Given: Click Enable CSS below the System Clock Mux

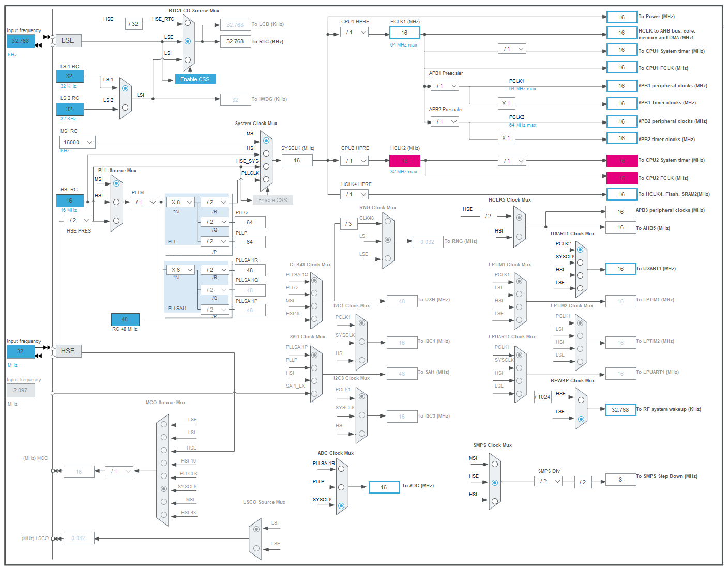Looking at the screenshot, I should point(272,200).
